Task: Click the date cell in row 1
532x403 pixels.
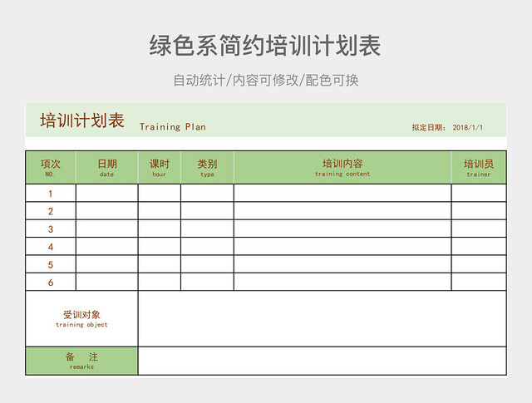Action: pos(107,193)
